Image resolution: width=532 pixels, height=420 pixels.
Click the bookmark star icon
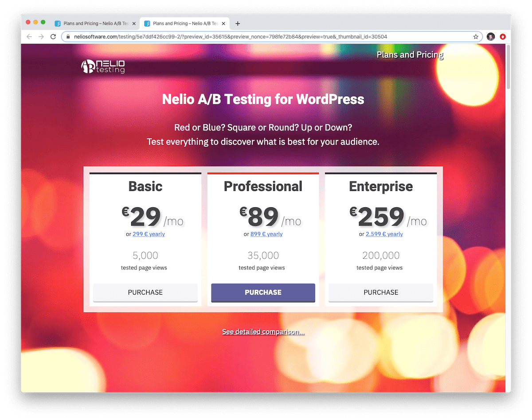tap(476, 37)
